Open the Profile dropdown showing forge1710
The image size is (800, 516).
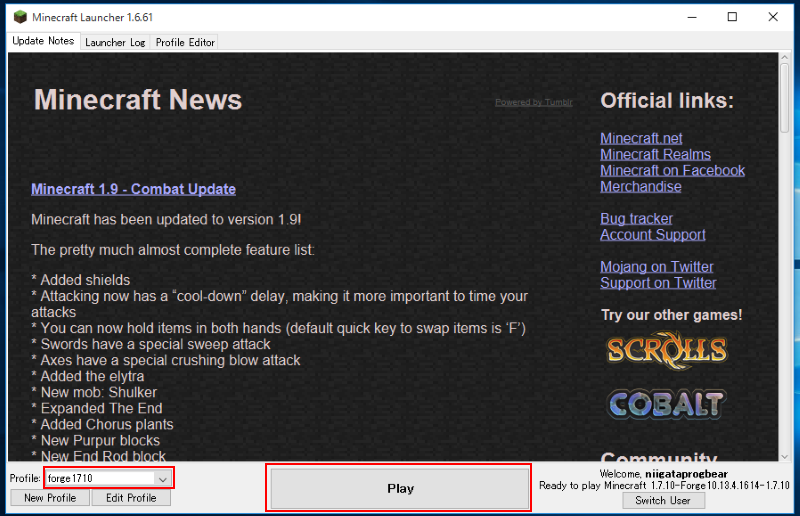tap(109, 479)
